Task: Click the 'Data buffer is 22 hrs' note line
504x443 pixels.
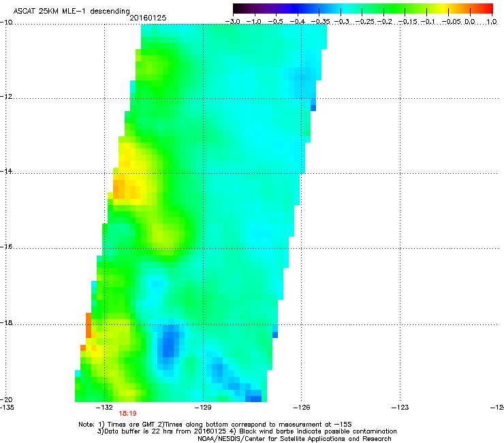Action: pos(247,431)
